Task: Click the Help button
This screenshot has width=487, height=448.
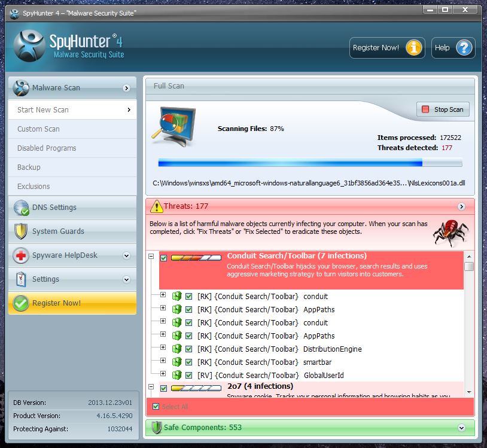Action: click(453, 48)
